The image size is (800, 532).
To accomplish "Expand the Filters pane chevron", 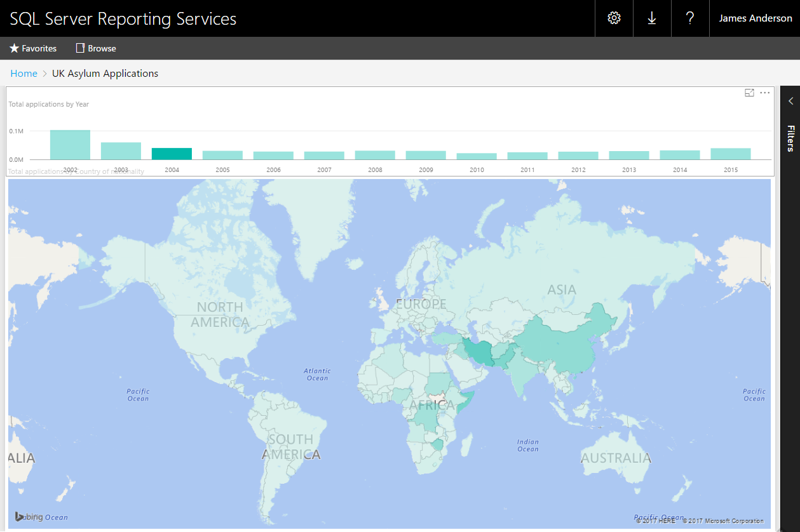I will (x=790, y=101).
